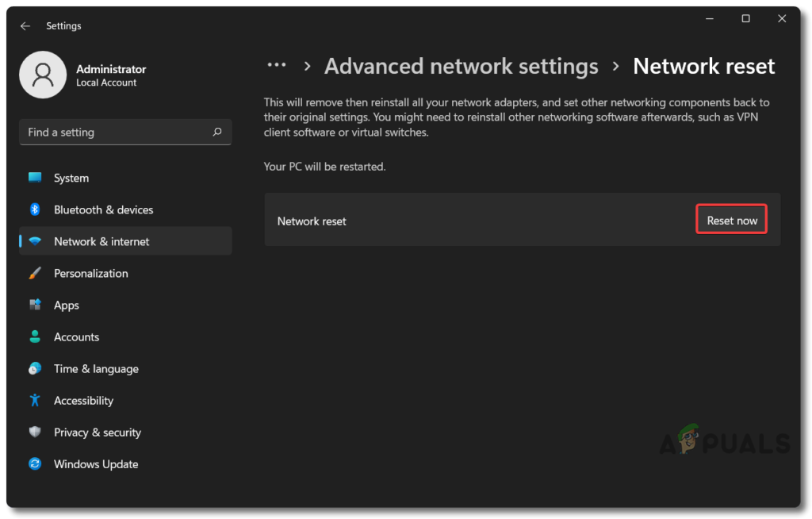
Task: Click the search magnifier icon
Action: click(x=217, y=132)
